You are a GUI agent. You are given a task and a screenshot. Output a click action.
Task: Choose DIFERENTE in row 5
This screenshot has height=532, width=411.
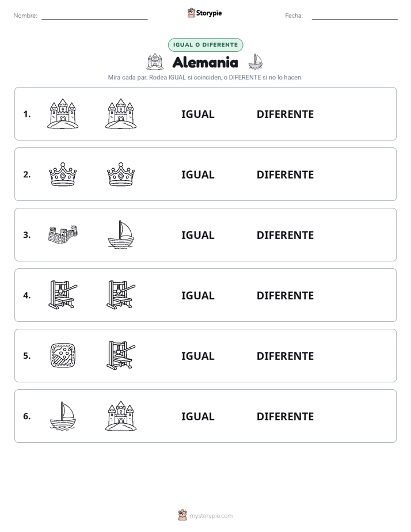285,356
